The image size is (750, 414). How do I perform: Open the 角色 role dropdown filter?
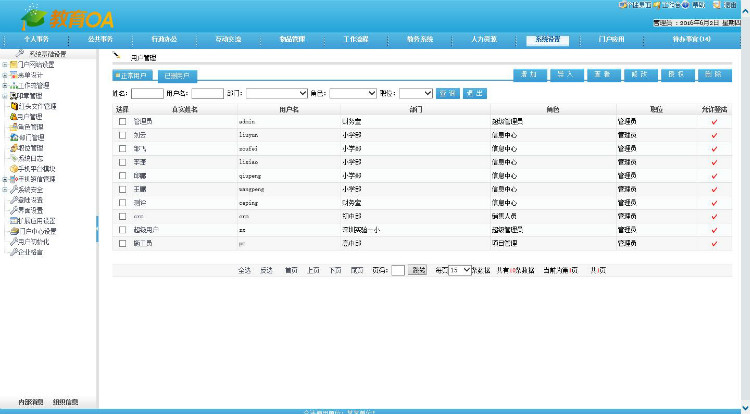(352, 93)
